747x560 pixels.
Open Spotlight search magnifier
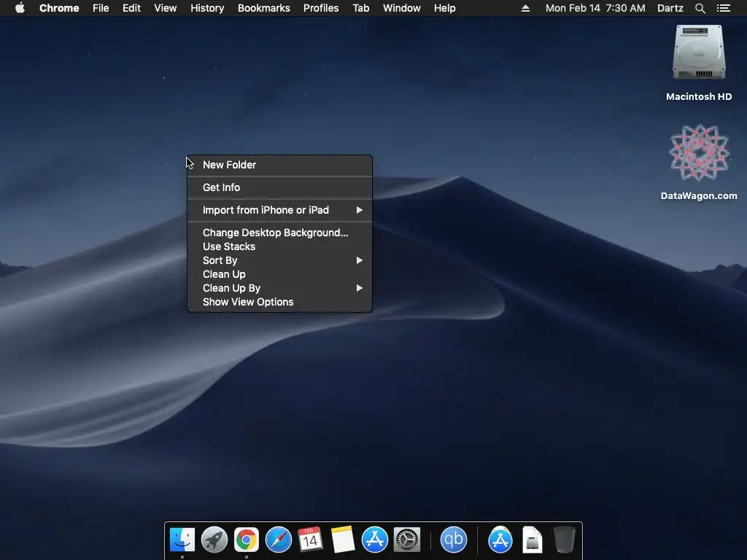pyautogui.click(x=700, y=8)
